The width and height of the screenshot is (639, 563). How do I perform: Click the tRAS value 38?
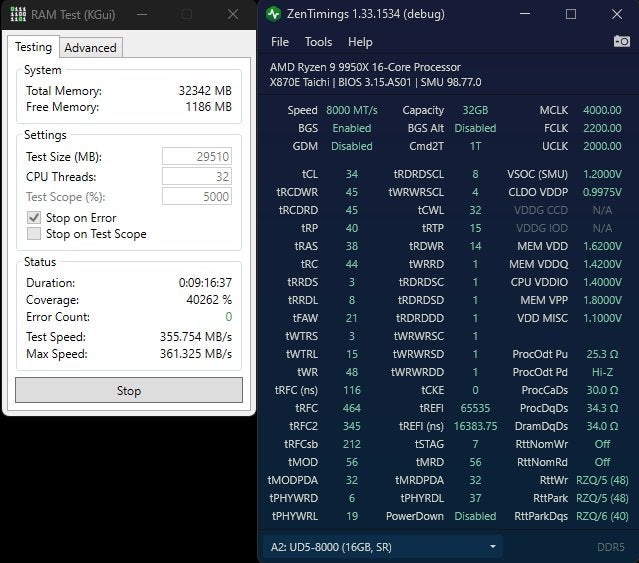352,246
